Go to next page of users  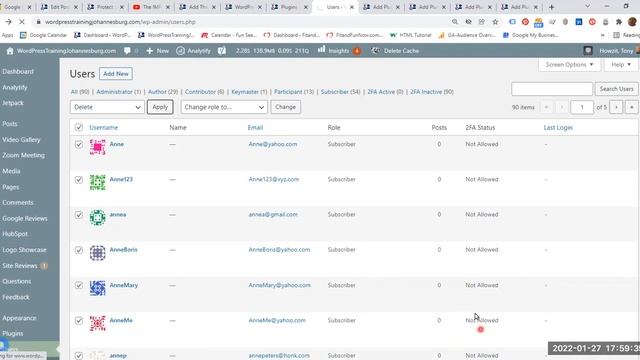(616, 107)
